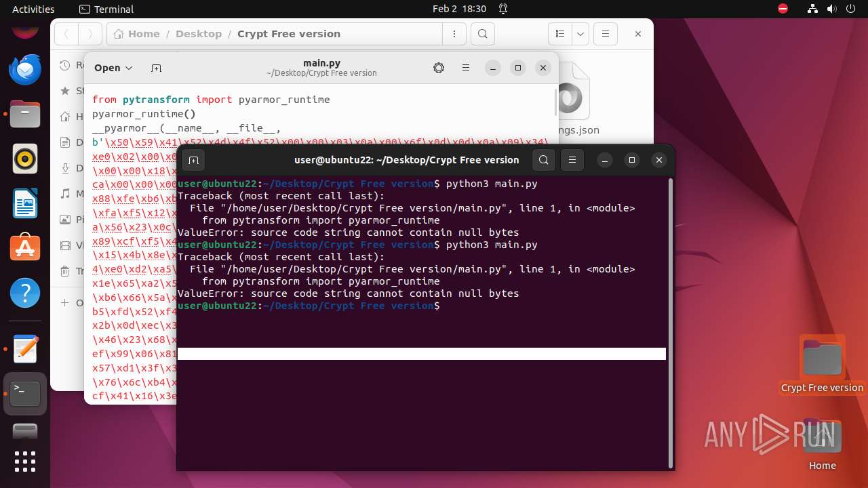
Task: Go to Home in the Files path bar
Action: (137, 34)
